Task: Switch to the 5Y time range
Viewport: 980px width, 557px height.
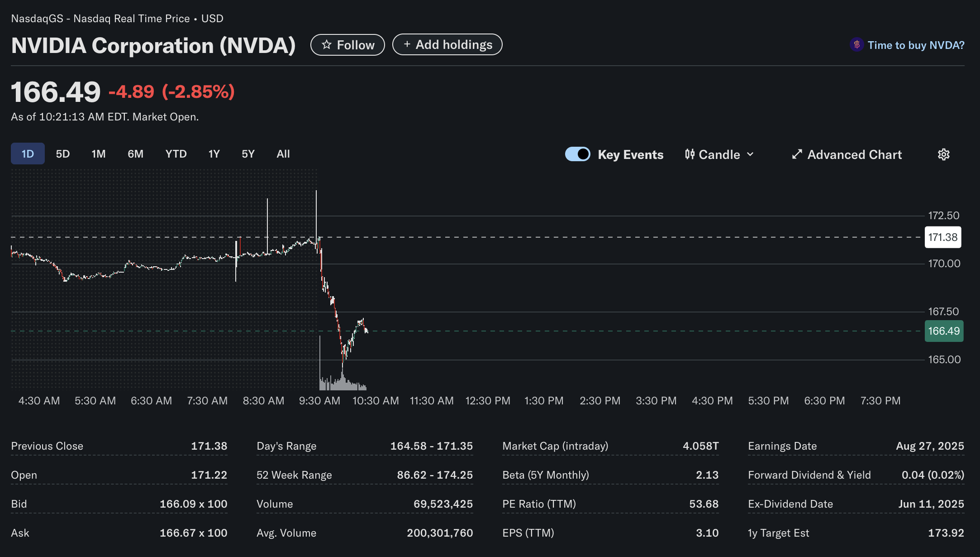Action: [248, 154]
